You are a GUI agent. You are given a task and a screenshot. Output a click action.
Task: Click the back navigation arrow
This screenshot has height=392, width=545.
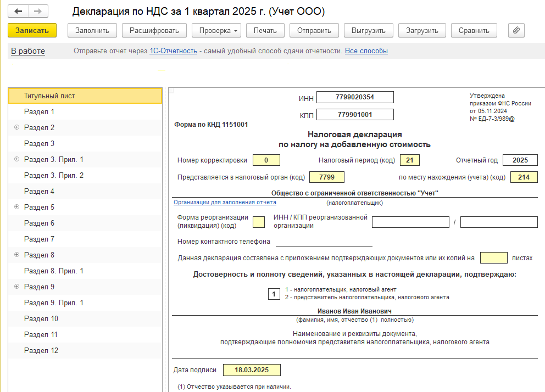point(18,11)
